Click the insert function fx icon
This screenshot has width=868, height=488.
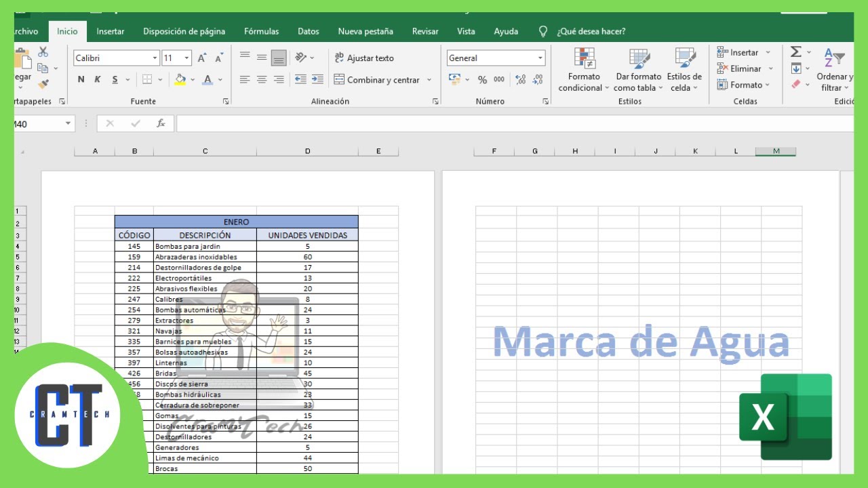(161, 123)
